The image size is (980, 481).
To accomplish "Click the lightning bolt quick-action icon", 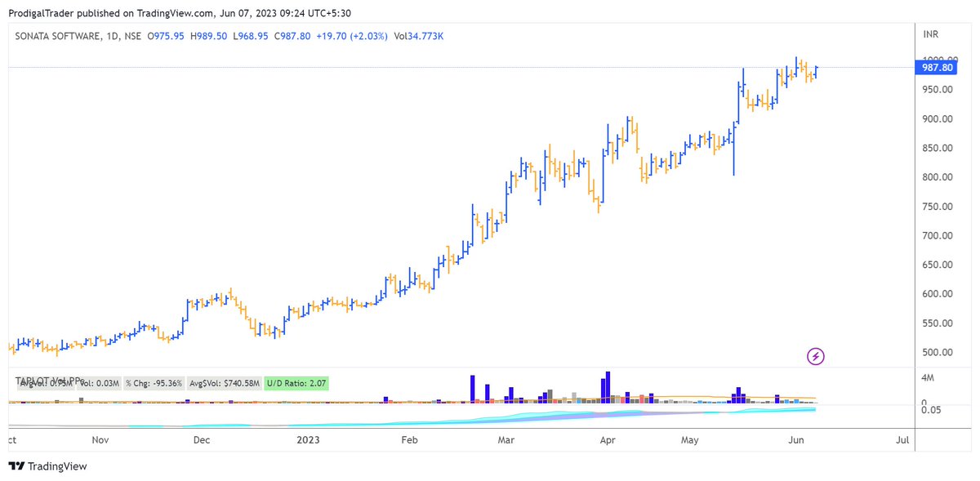I will coord(814,356).
